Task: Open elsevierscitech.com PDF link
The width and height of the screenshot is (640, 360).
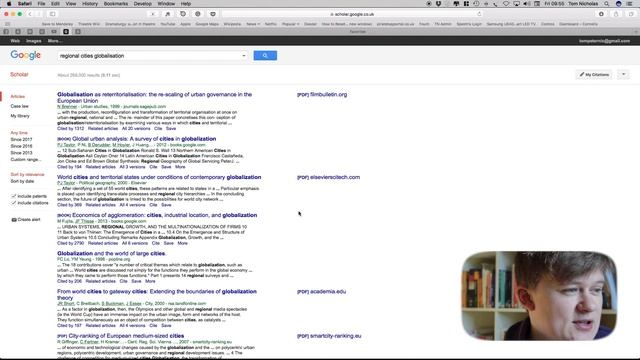Action: pyautogui.click(x=329, y=177)
